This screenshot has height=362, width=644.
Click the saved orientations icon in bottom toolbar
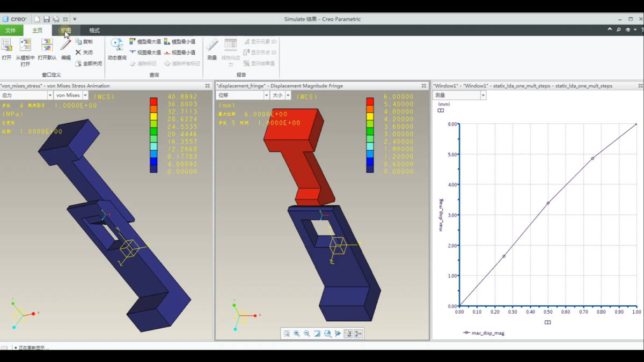coord(327,334)
